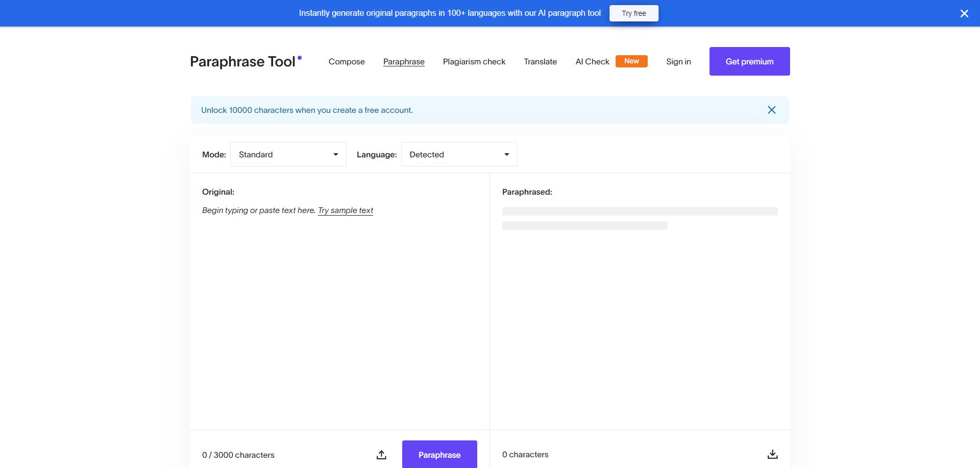This screenshot has height=468, width=980.
Task: Open the Translate page
Action: point(540,61)
